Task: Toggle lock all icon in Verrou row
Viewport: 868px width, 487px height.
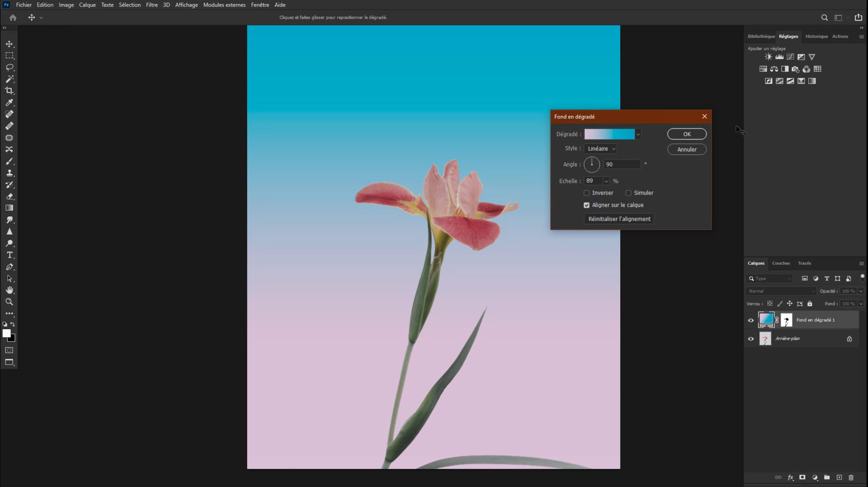Action: (810, 304)
